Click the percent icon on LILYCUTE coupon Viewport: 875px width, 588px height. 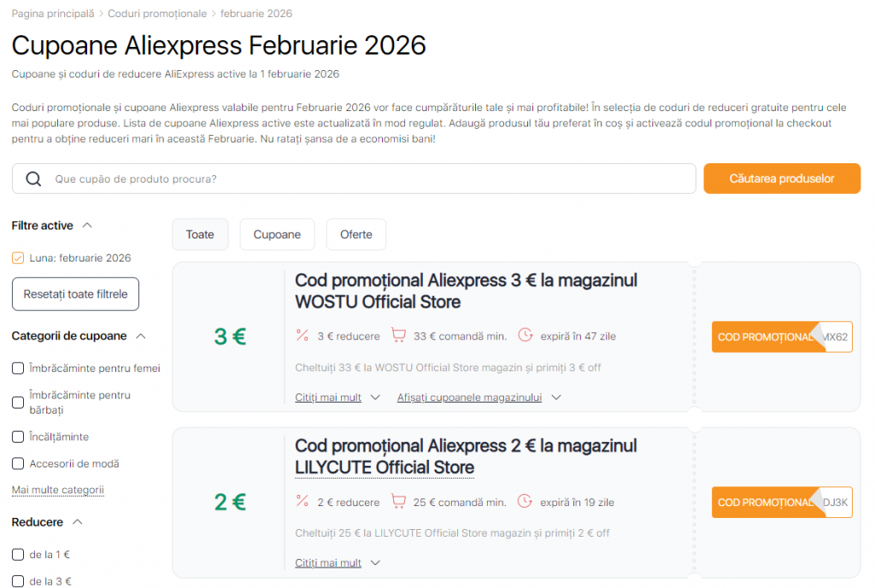click(302, 502)
